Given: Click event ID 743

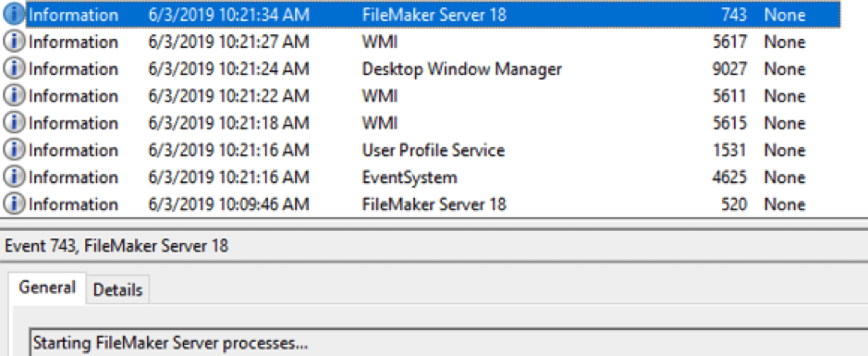Looking at the screenshot, I should pos(734,15).
